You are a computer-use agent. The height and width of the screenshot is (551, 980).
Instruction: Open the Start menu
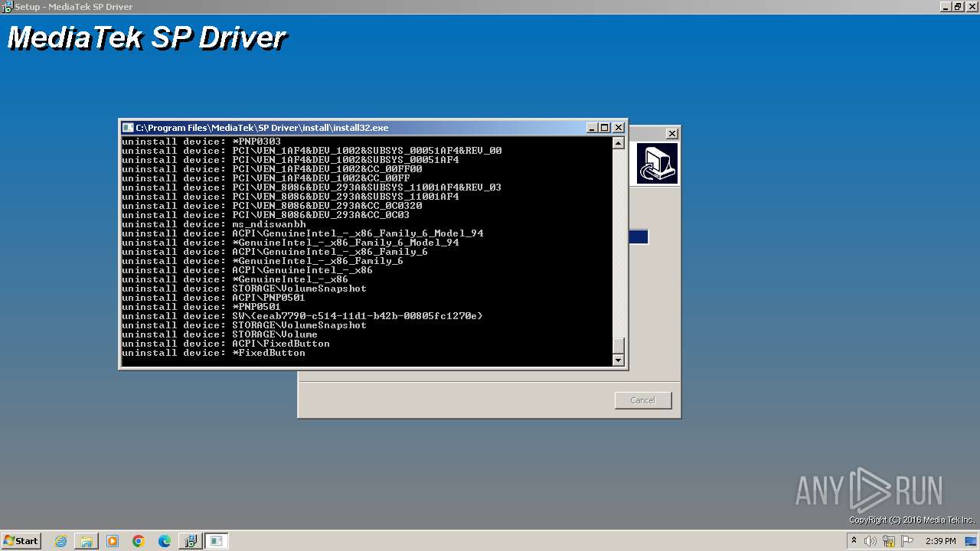pyautogui.click(x=21, y=541)
